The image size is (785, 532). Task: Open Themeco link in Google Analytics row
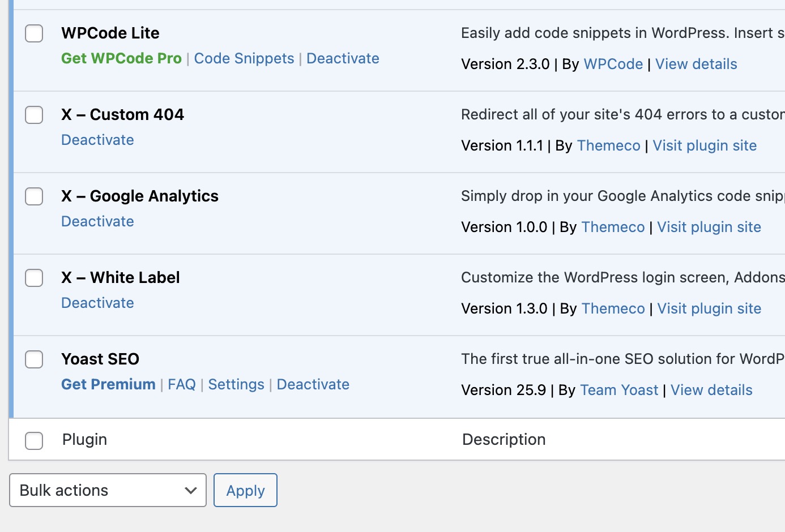(613, 227)
